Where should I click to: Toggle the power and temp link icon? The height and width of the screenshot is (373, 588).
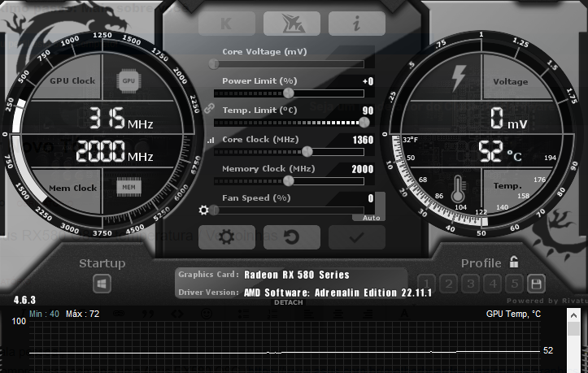click(209, 109)
